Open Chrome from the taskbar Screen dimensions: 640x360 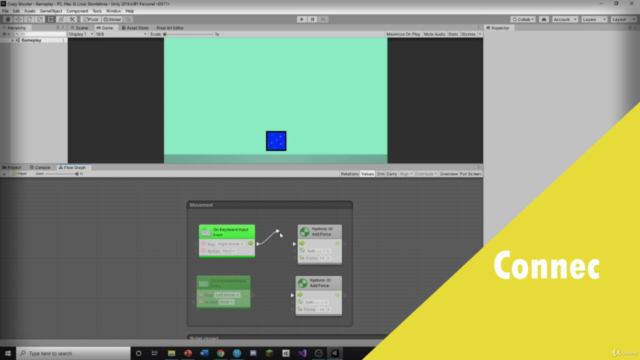[220, 353]
